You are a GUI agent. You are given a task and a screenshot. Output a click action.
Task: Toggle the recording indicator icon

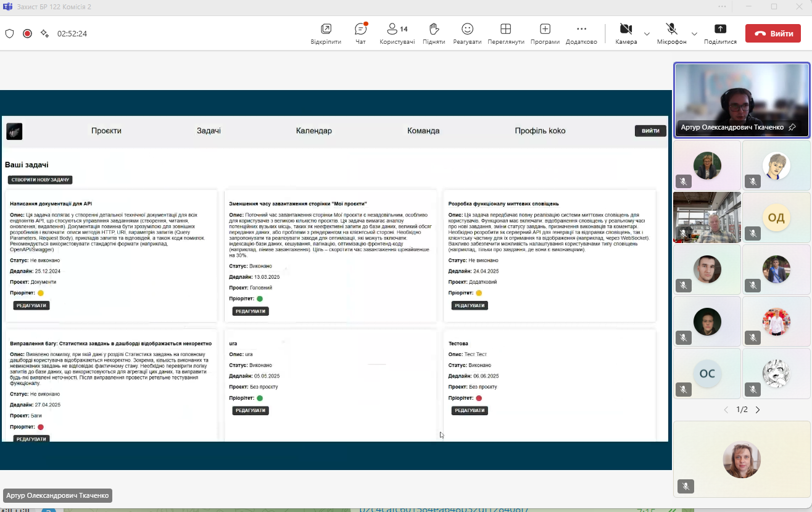27,33
